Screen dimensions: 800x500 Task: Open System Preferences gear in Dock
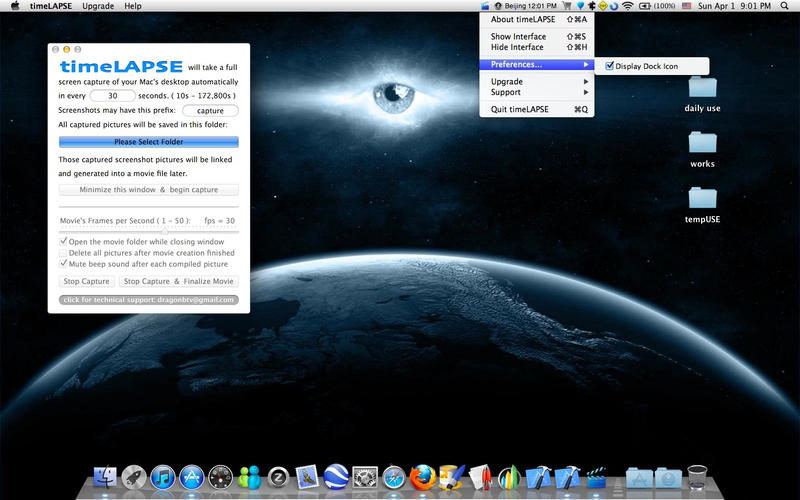point(365,478)
